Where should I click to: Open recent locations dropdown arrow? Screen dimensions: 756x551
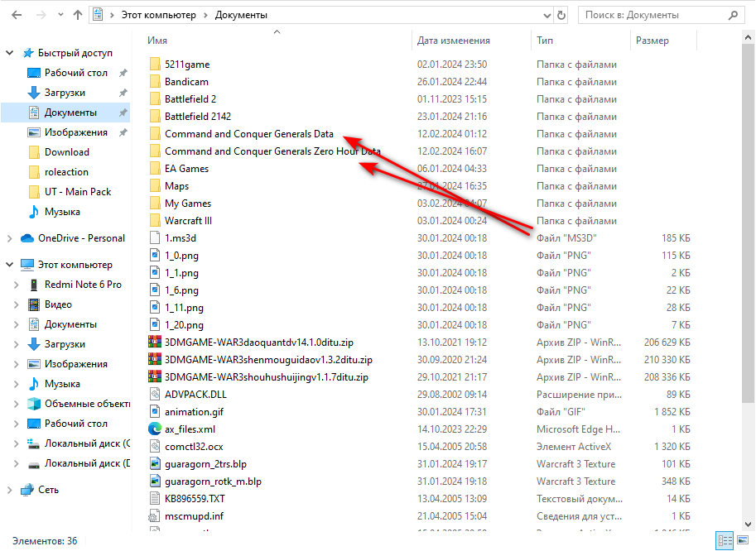(60, 15)
